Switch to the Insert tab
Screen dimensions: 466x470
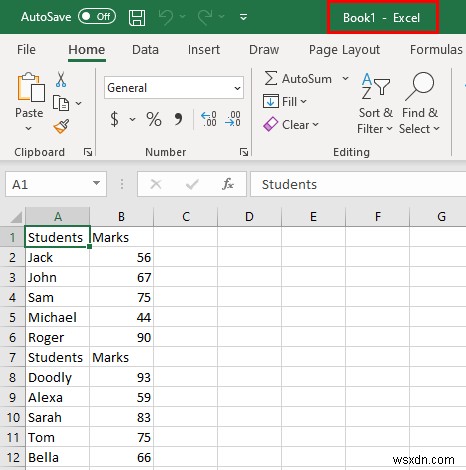204,50
